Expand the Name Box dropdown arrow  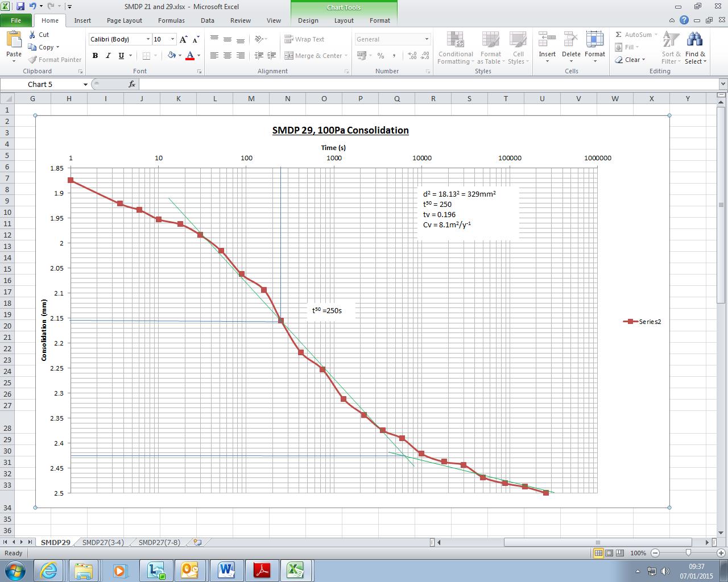(x=85, y=84)
